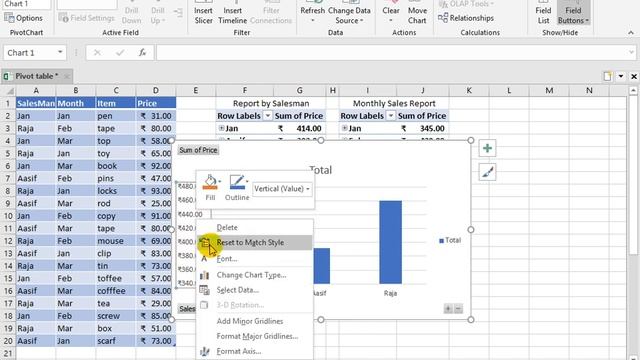Click the Outline pen icon

(237, 182)
